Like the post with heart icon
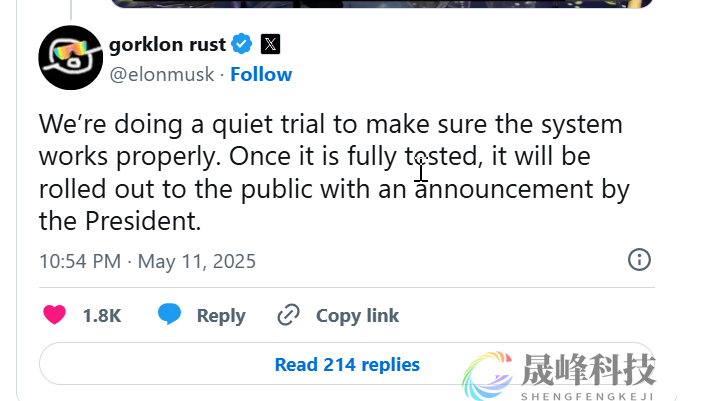 (x=55, y=315)
